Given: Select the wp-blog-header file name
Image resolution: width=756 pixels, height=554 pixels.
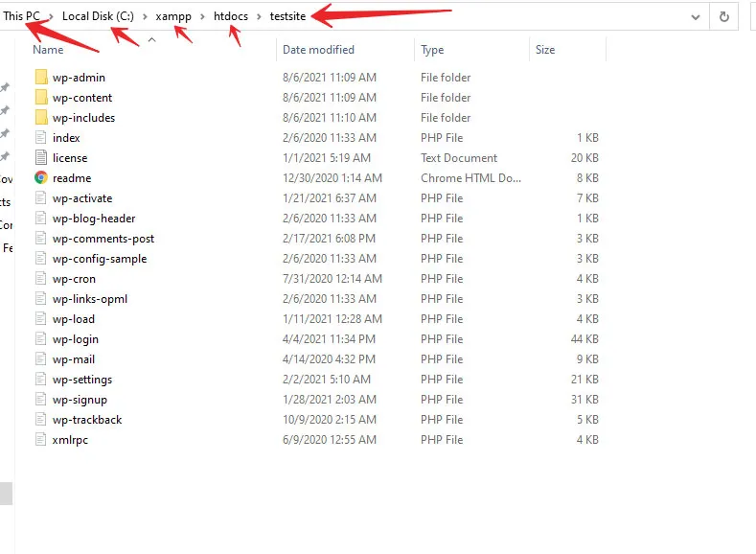Looking at the screenshot, I should (x=94, y=219).
